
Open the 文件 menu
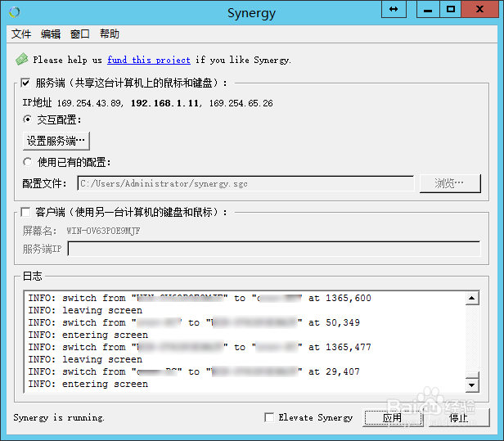21,34
